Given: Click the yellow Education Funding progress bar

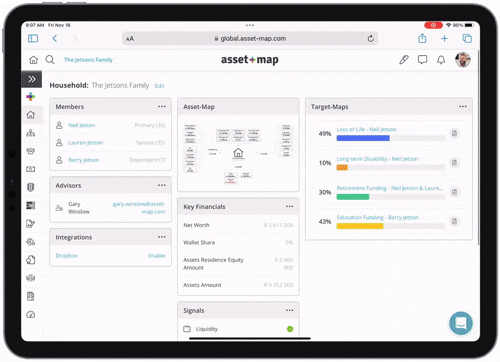Looking at the screenshot, I should [360, 226].
